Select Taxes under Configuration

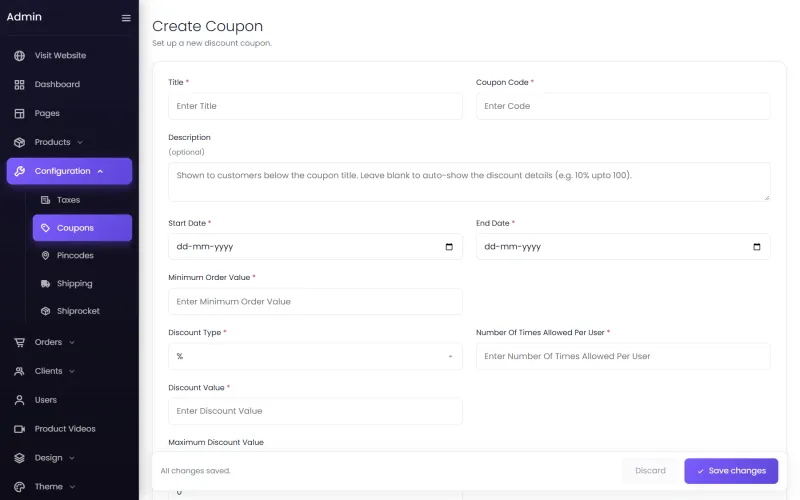pos(82,200)
